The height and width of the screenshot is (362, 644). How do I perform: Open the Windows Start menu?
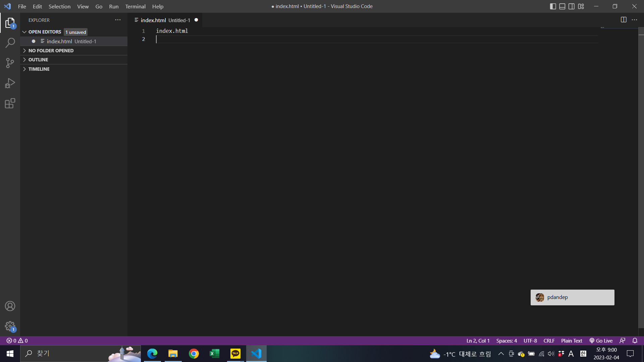(10, 354)
